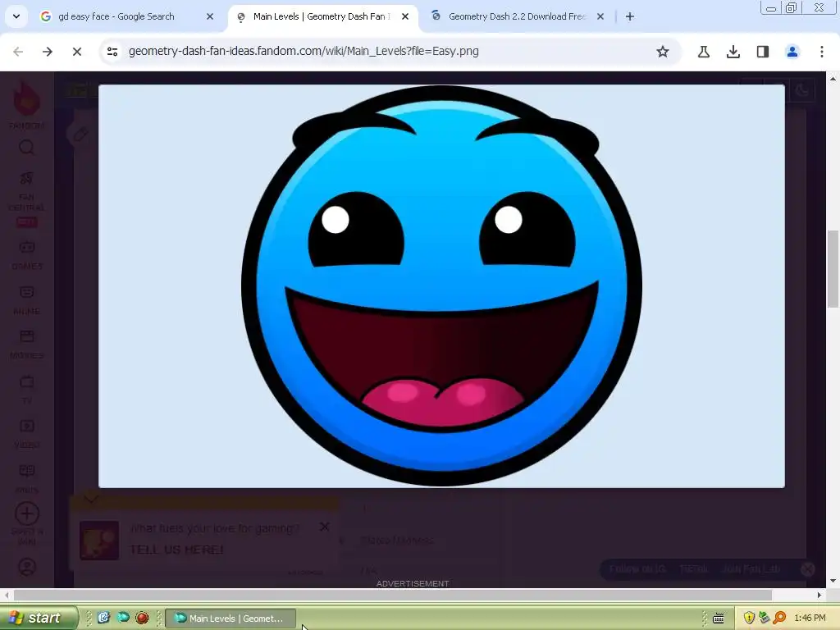Click the scroll down arrow

coord(833,581)
